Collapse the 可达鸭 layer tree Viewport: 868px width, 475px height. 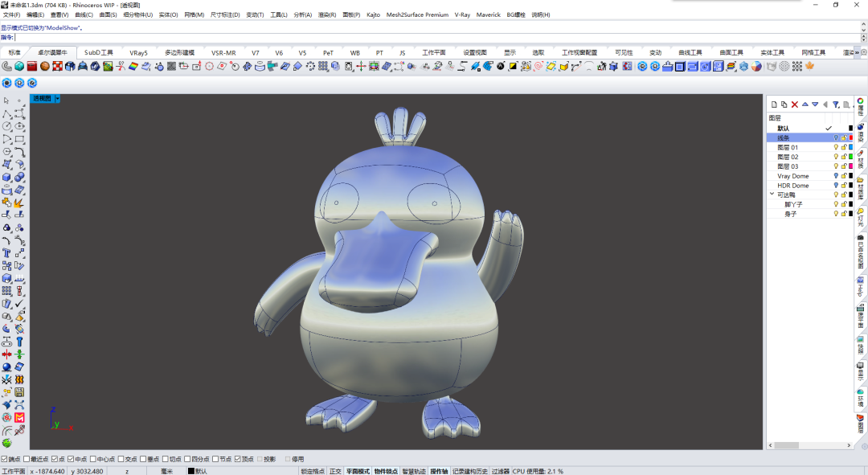pyautogui.click(x=772, y=195)
